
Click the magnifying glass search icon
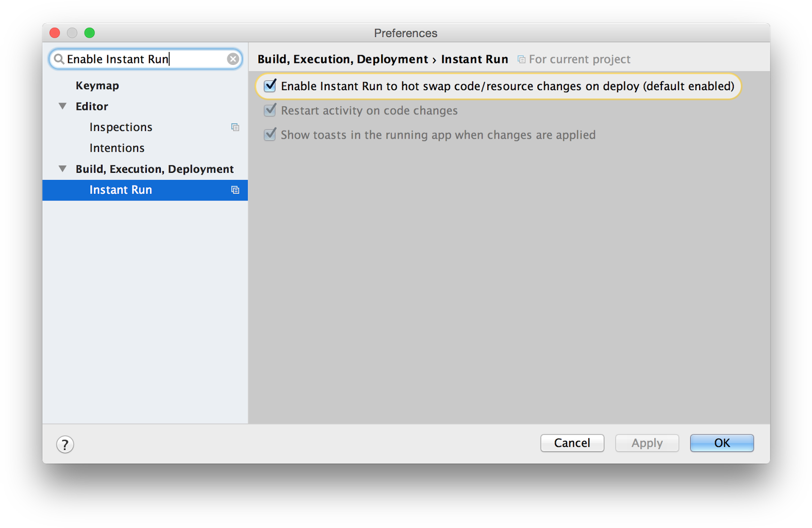[x=59, y=59]
